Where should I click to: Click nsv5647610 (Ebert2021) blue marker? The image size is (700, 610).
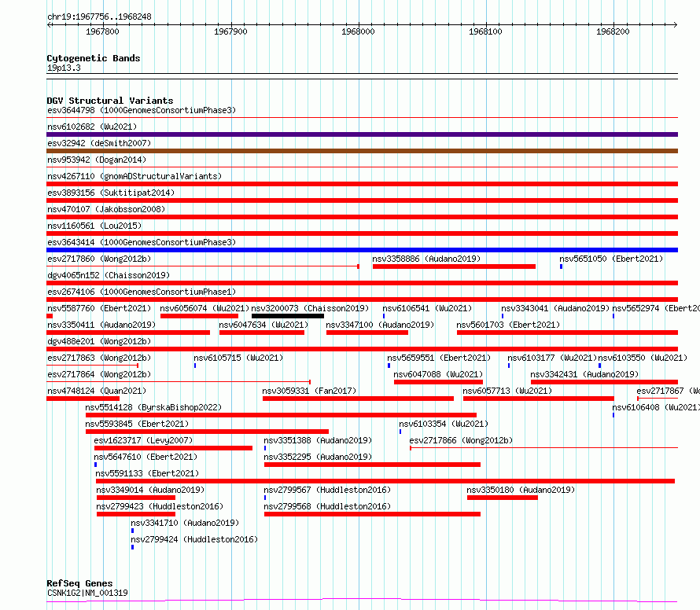[95, 465]
